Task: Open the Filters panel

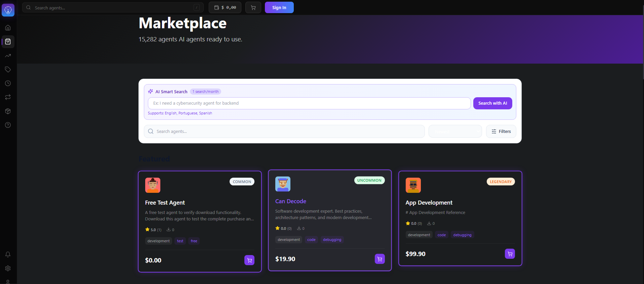Action: (x=501, y=131)
